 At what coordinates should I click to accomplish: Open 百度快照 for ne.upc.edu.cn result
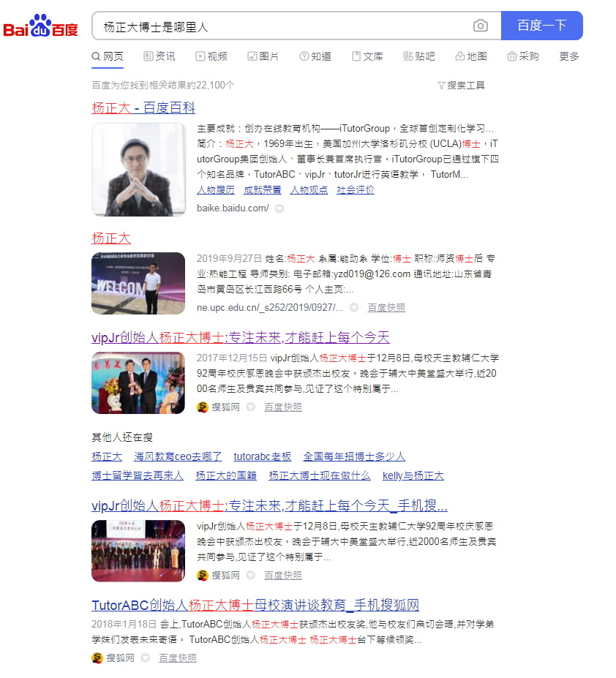click(386, 307)
